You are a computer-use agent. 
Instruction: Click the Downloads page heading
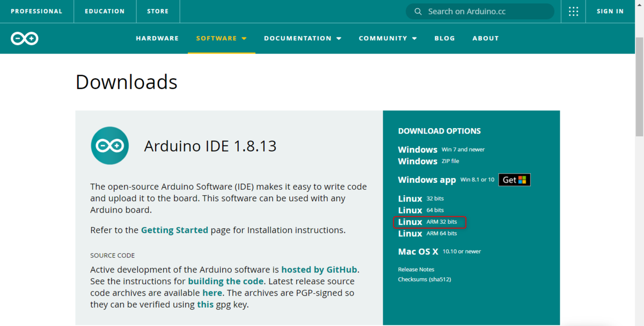pos(127,82)
